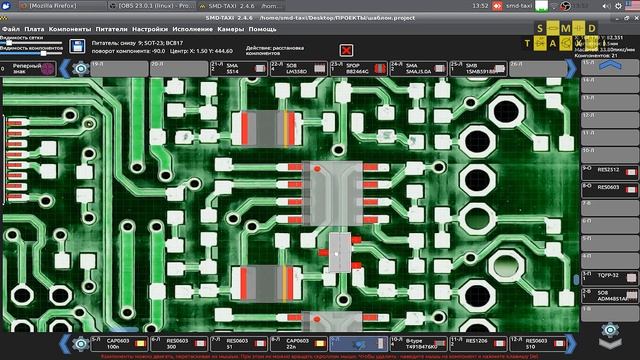Pick feeder 5-Л CAP0603 100n

[x=119, y=344]
